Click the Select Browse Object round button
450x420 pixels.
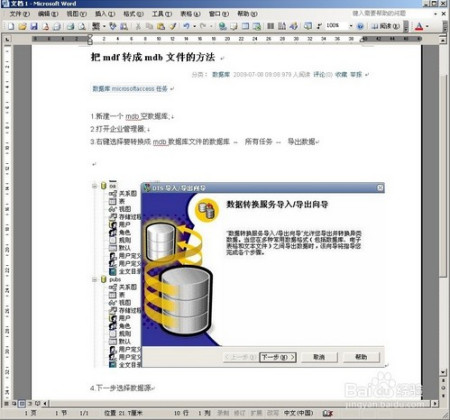click(x=443, y=388)
